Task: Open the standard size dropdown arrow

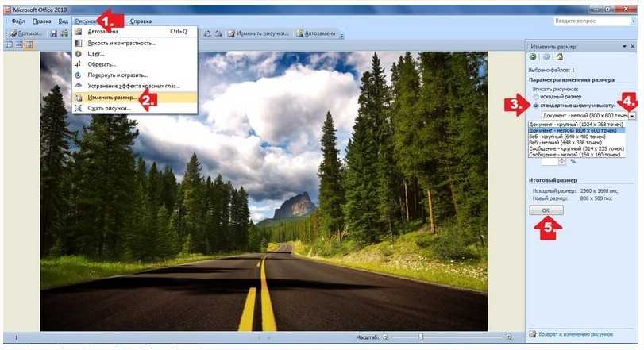Action: coord(632,116)
